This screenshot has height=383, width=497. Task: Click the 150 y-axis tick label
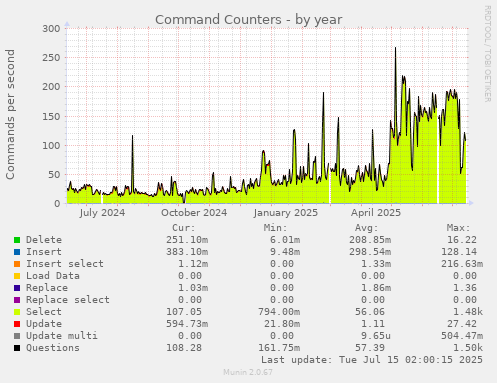(x=51, y=116)
